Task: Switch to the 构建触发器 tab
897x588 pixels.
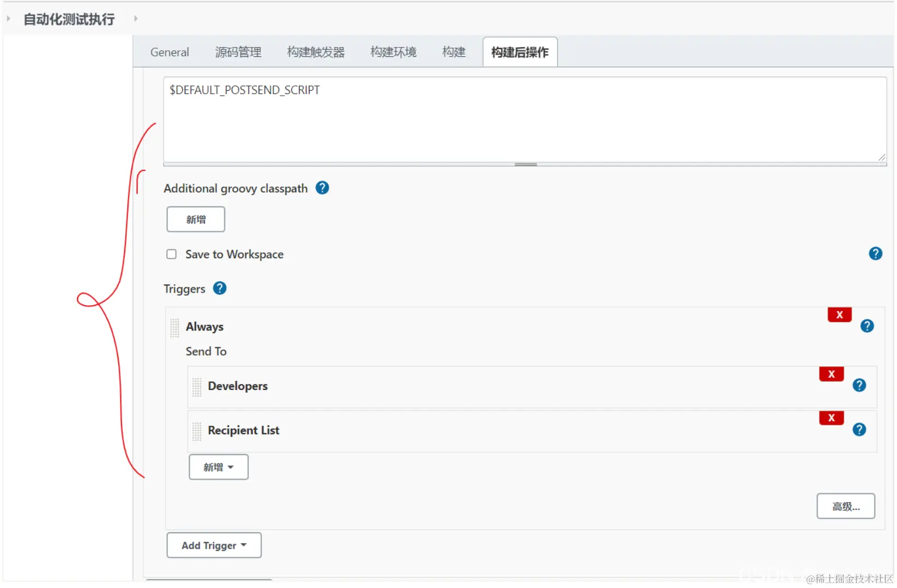Action: pos(316,52)
